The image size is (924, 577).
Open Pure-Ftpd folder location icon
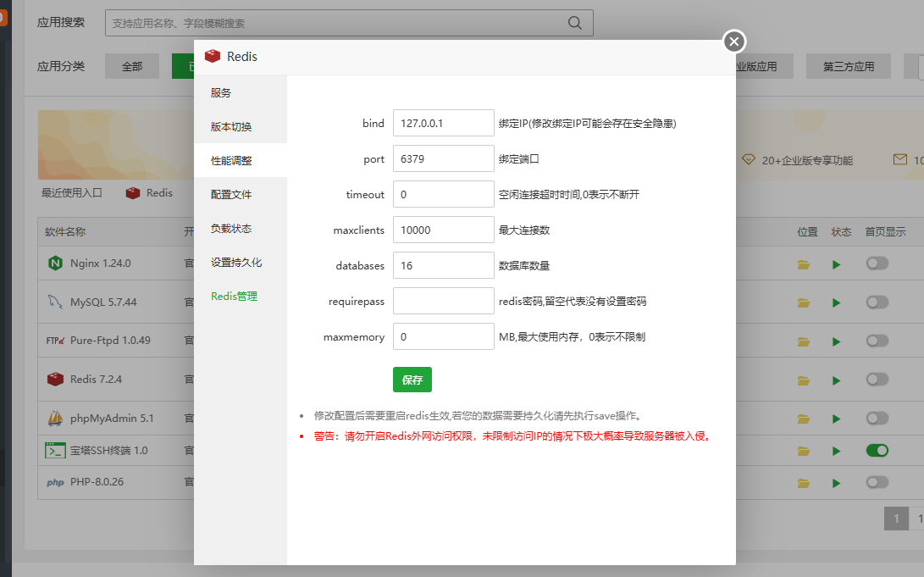click(804, 341)
